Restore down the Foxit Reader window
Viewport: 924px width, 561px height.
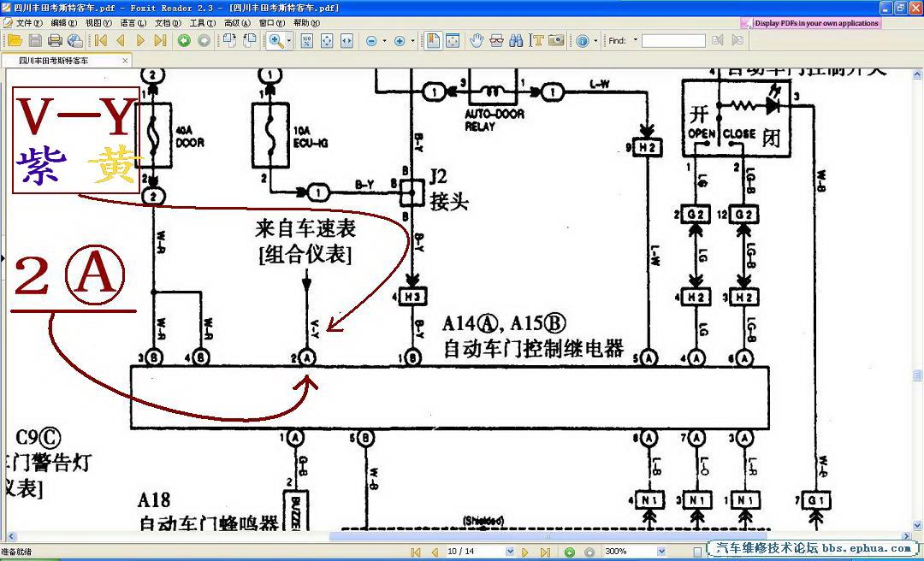[900, 8]
